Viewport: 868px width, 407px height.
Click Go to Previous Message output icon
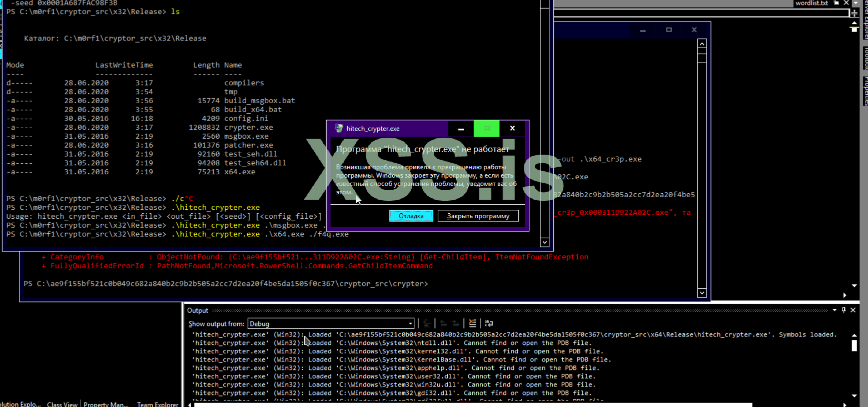tap(443, 323)
